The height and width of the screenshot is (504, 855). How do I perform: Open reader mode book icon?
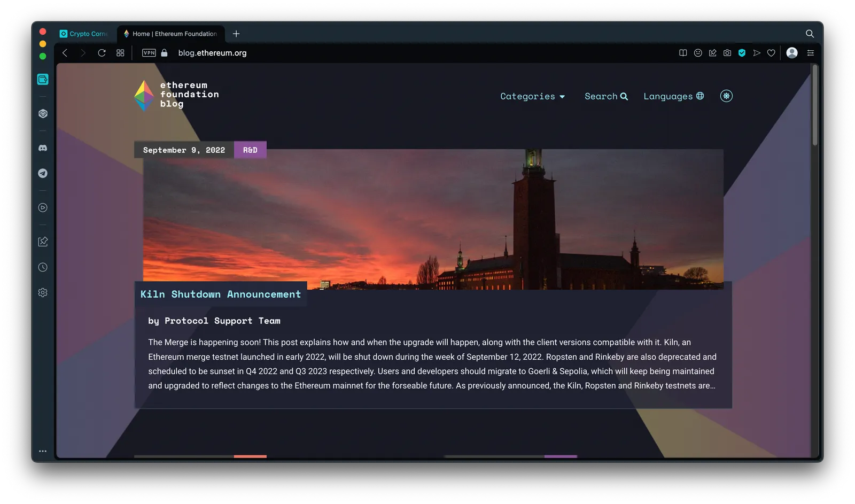683,53
